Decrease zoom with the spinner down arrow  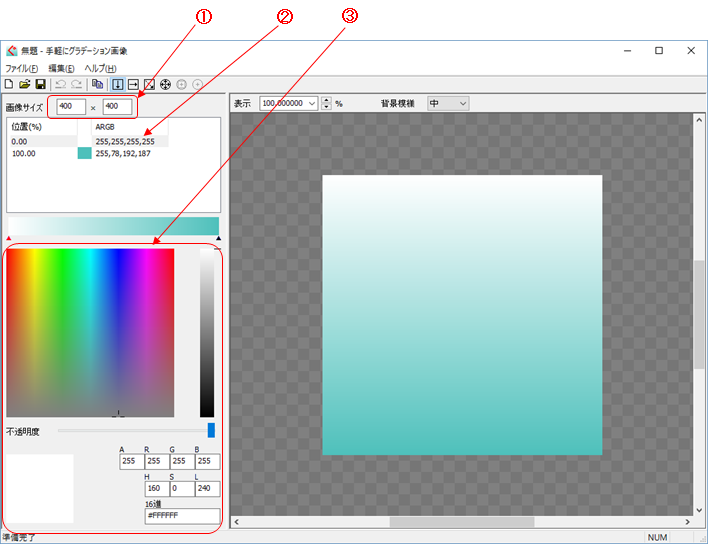(x=326, y=107)
